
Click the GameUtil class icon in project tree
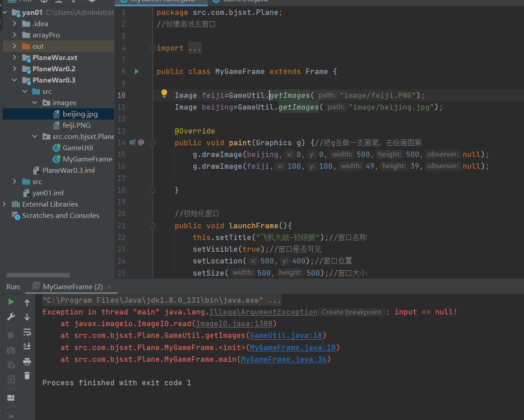click(x=57, y=148)
